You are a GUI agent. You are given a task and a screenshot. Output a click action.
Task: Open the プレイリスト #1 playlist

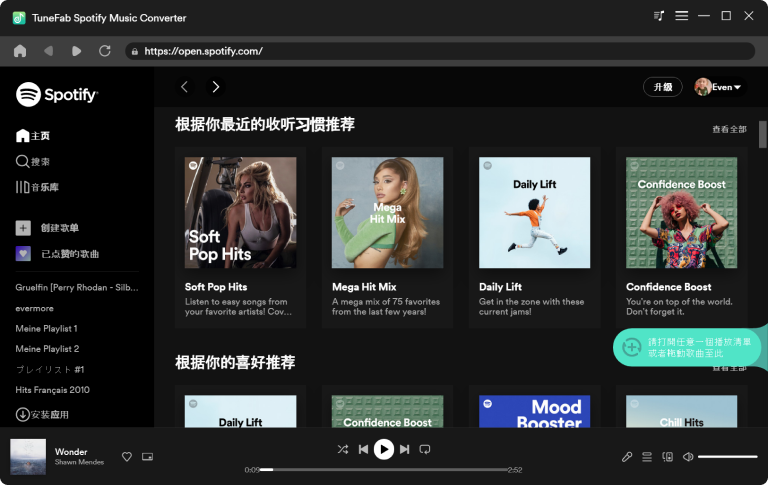pyautogui.click(x=49, y=369)
